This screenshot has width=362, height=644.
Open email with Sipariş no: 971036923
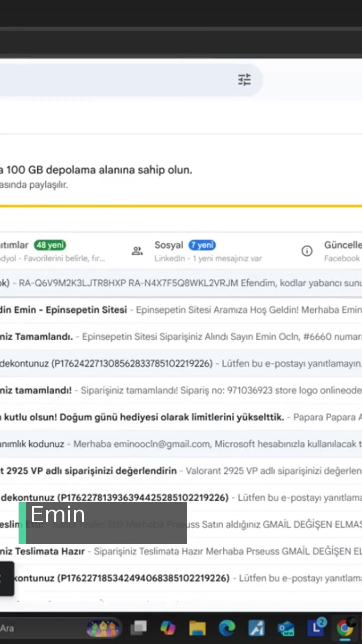click(181, 390)
